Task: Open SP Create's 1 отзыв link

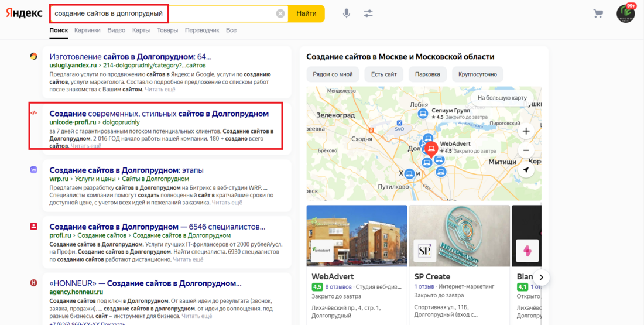Action: [424, 286]
